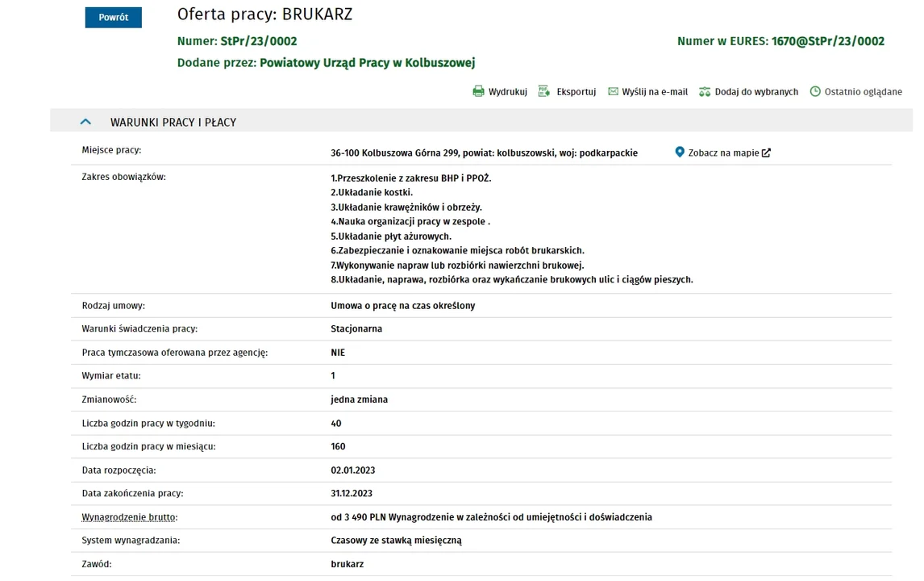Click the Zmianowość label
The height and width of the screenshot is (581, 924).
(x=109, y=399)
